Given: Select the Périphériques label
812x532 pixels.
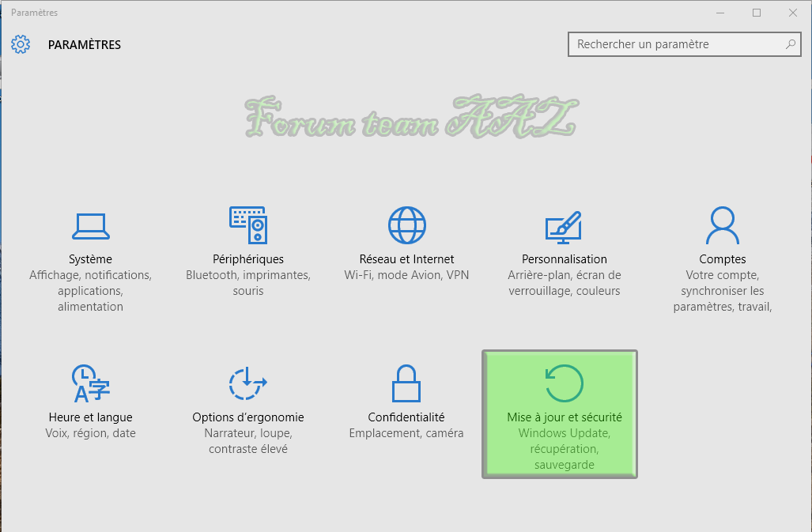Looking at the screenshot, I should point(248,259).
